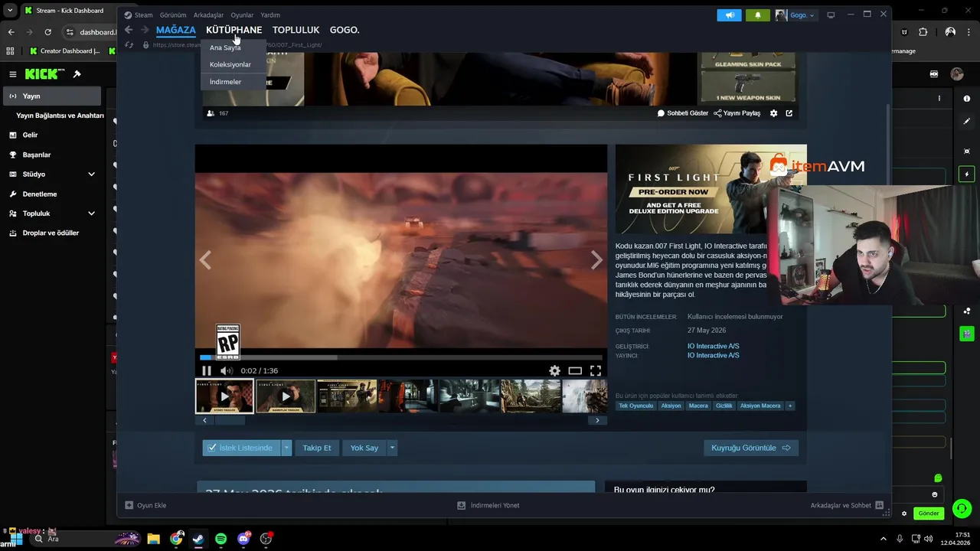Open the MAĞAZA tab

coord(175,30)
